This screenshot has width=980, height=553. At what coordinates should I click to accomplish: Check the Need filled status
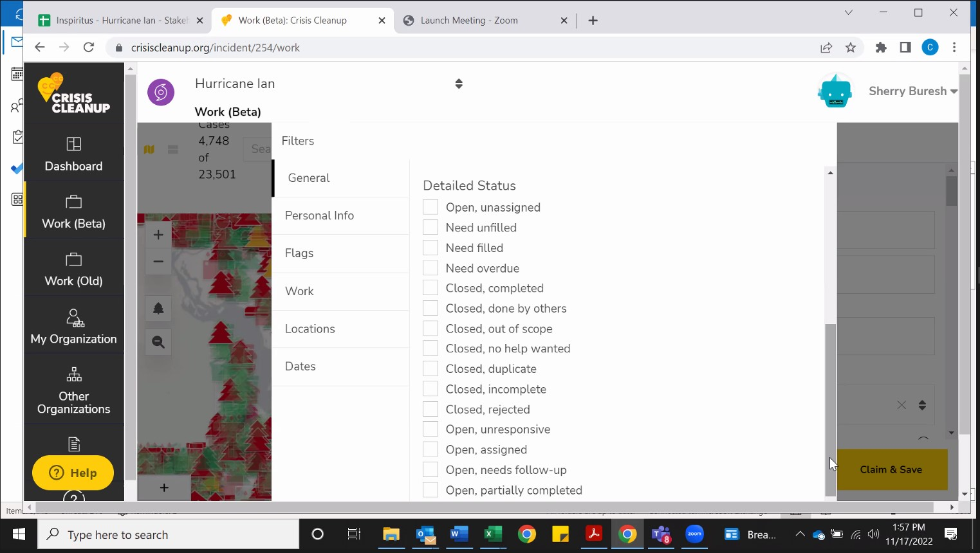(x=430, y=248)
